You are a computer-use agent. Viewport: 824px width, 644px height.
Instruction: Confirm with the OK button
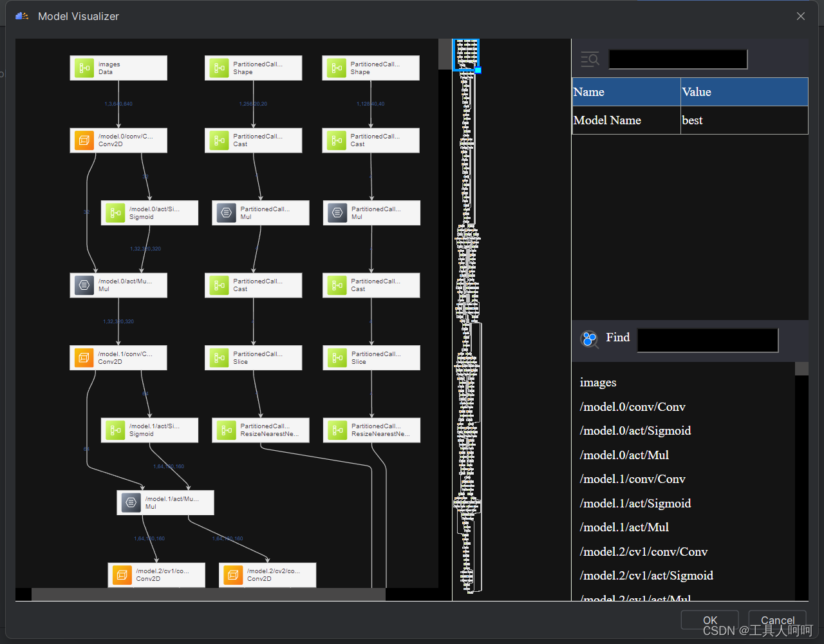tap(710, 620)
